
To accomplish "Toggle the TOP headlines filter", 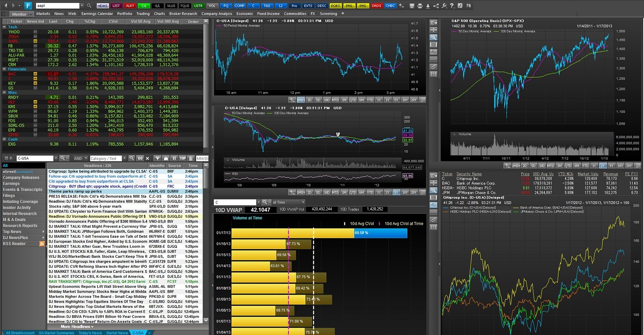I will pyautogui.click(x=183, y=158).
